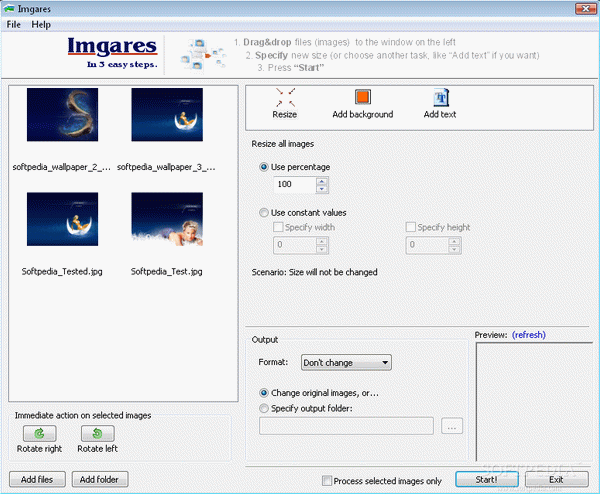The width and height of the screenshot is (600, 494).
Task: Choose the Add text tool icon
Action: [439, 98]
